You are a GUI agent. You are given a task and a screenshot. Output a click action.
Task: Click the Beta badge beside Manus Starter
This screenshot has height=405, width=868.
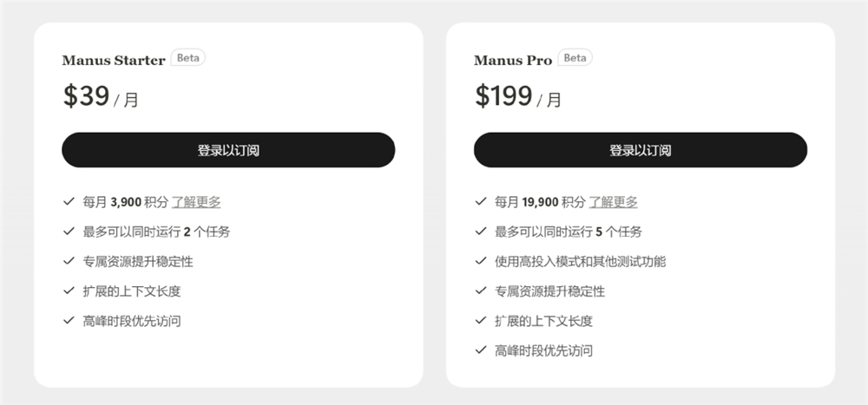click(x=187, y=58)
